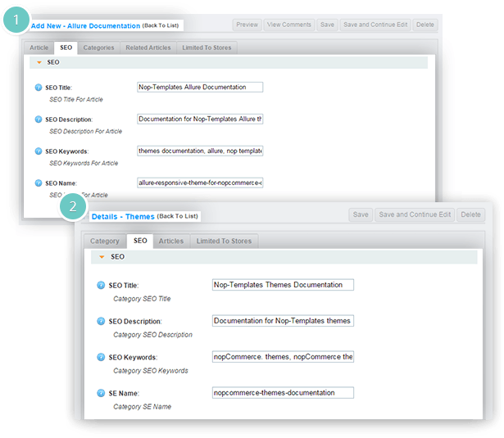The image size is (504, 438).
Task: Select the Limited To Stores category tab
Action: coord(224,241)
